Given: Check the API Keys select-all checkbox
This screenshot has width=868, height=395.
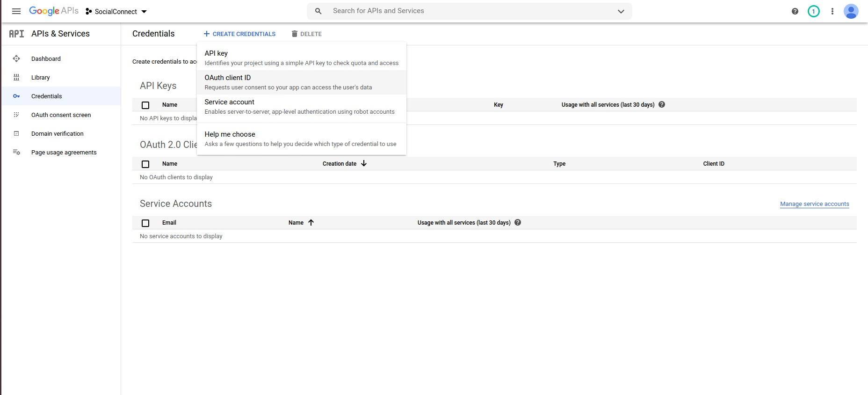Looking at the screenshot, I should point(145,105).
